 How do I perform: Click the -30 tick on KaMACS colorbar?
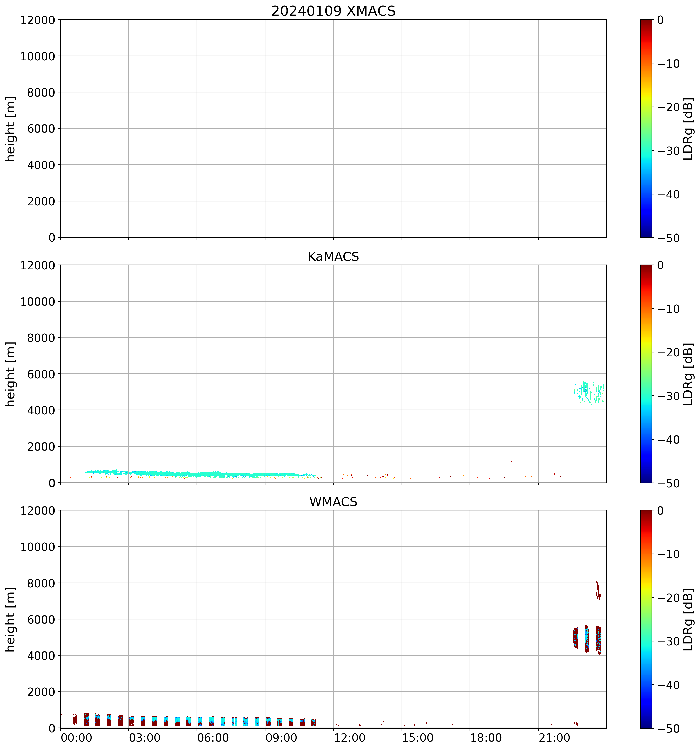668,396
